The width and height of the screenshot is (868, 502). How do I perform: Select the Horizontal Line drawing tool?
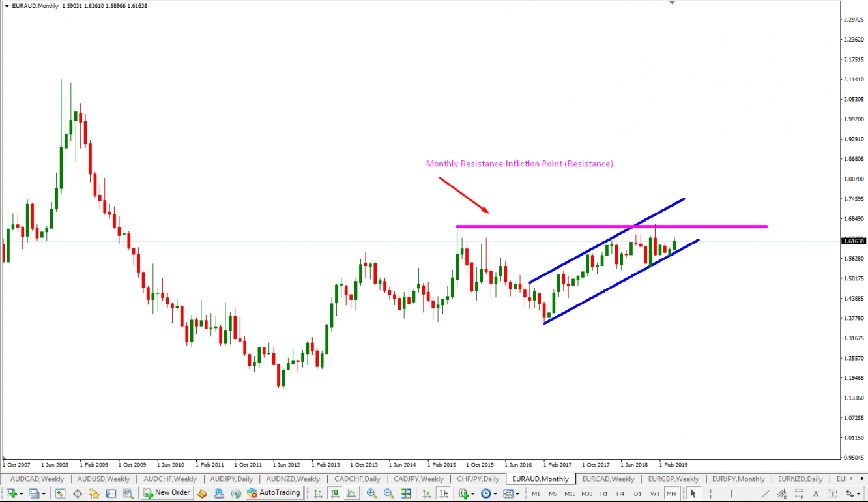click(748, 494)
